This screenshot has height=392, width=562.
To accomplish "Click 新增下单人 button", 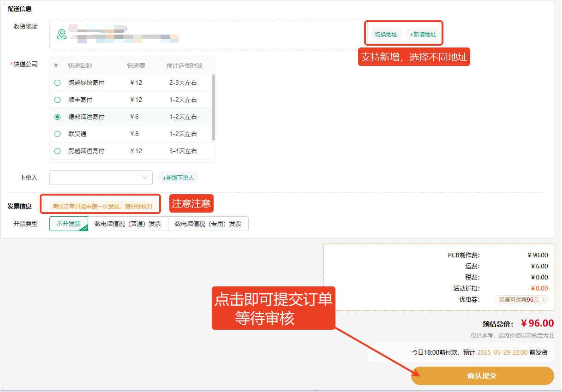I will click(178, 178).
